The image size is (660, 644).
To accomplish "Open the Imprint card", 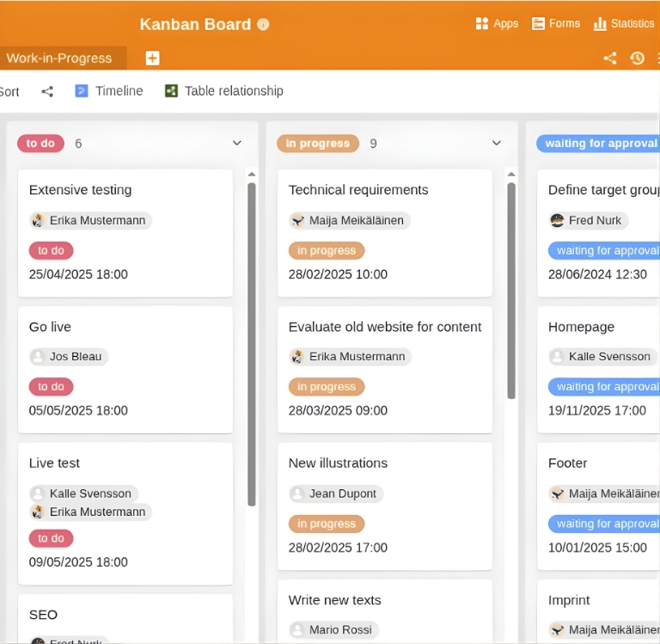I will (598, 611).
